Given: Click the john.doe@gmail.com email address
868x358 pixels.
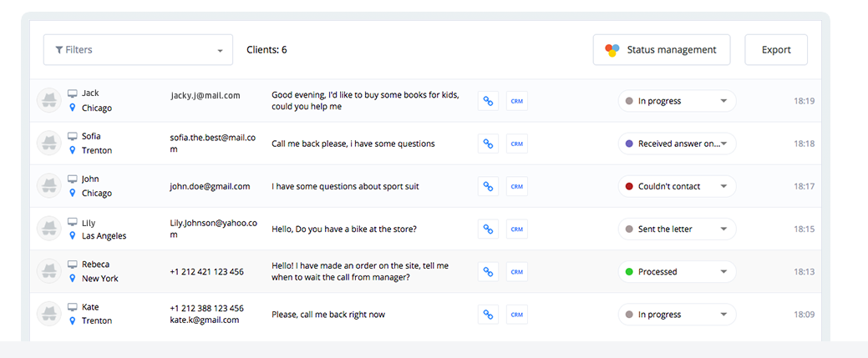Looking at the screenshot, I should click(210, 186).
